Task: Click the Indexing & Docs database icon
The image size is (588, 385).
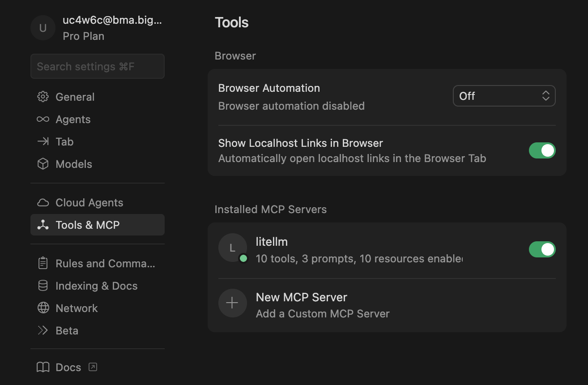Action: (43, 286)
